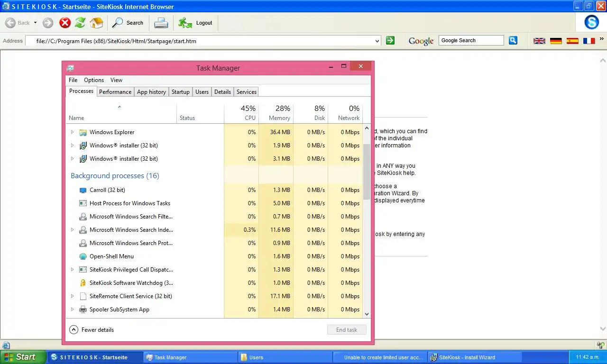607x364 pixels.
Task: Click the Windows Start button
Action: tap(23, 357)
